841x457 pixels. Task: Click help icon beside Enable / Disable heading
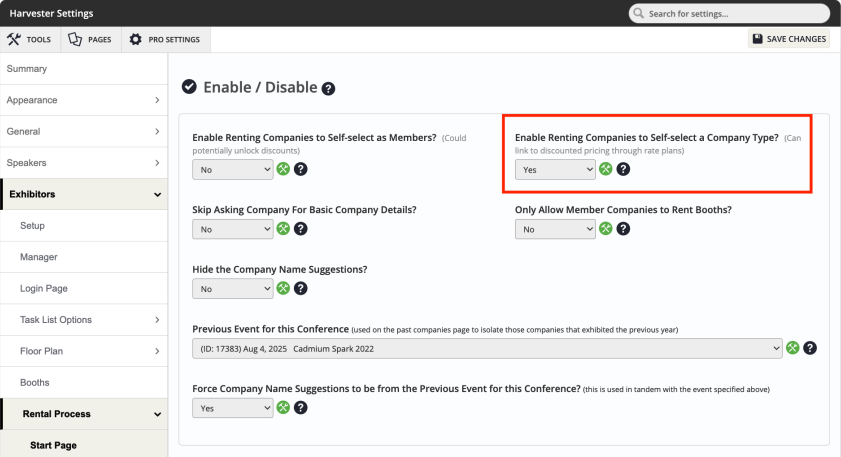tap(328, 89)
